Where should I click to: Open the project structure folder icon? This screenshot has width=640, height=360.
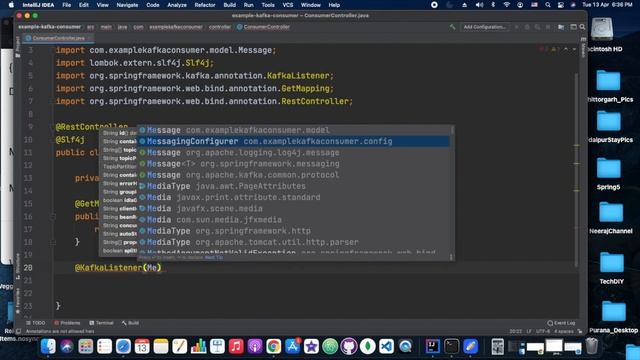tap(561, 27)
